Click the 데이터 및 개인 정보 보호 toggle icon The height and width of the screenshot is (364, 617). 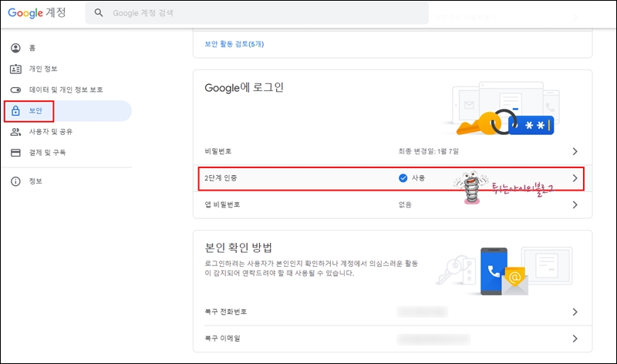pos(15,89)
